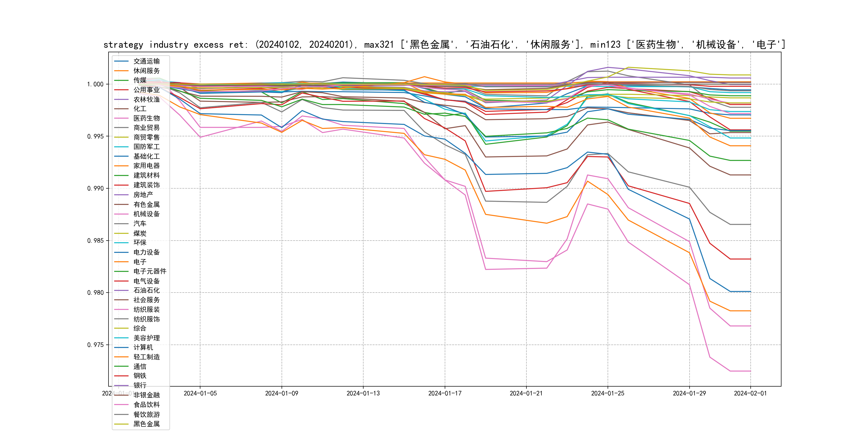868x434 pixels.
Task: Click the 2024-02-01 x-axis tick label
Action: 750,393
